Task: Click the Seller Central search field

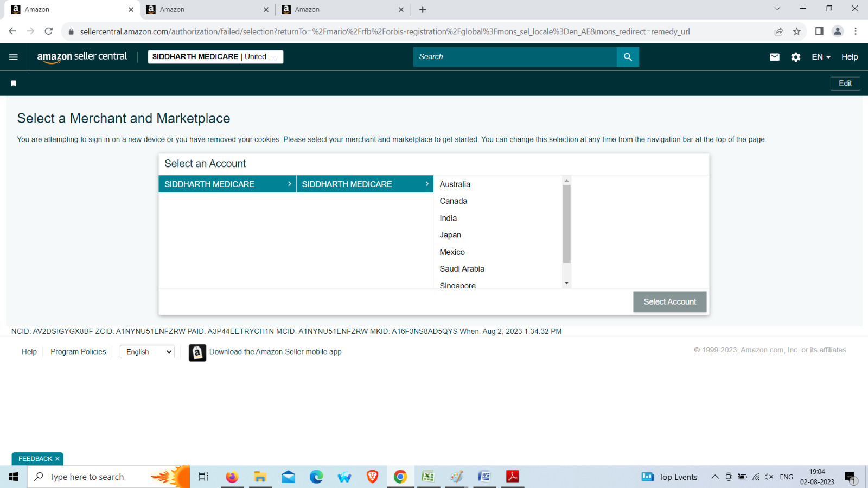Action: 514,57
